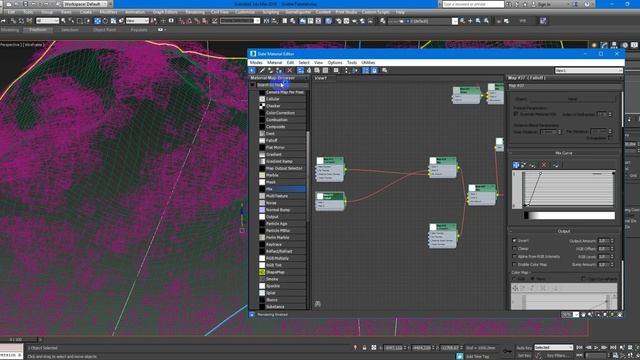Click the Material ID Channel icon
Screen dimensions: 640x360
(x=336, y=71)
